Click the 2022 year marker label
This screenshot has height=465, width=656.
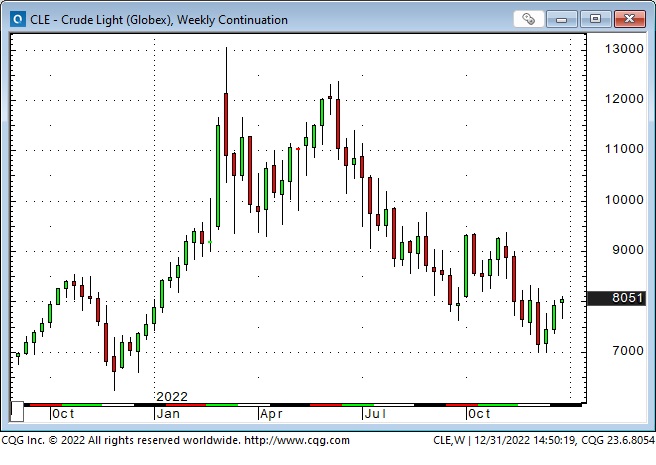tap(172, 396)
